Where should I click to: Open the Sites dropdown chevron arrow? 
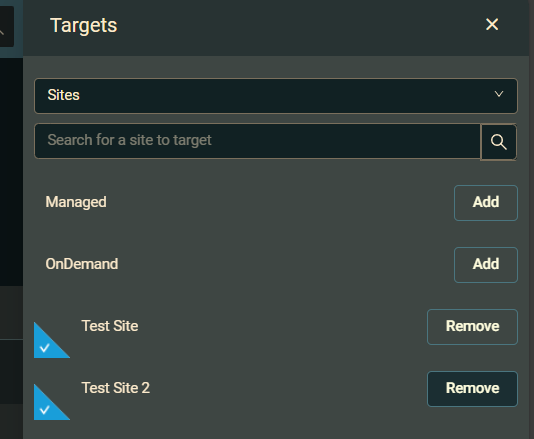[499, 94]
